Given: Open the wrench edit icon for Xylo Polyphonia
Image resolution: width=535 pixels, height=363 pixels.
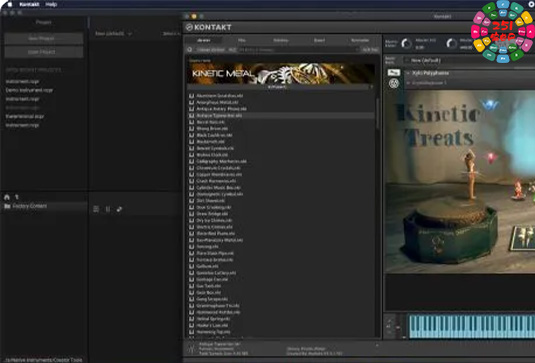Looking at the screenshot, I should [x=393, y=73].
